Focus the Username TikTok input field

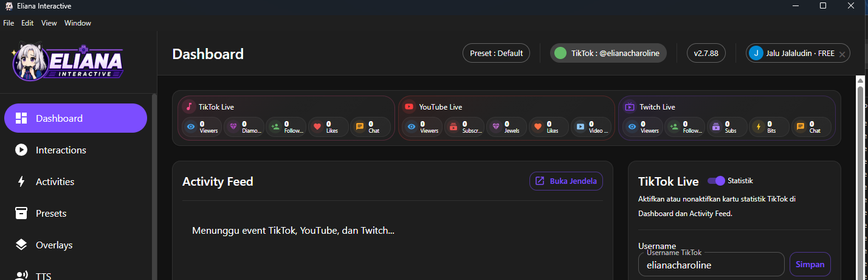(711, 265)
